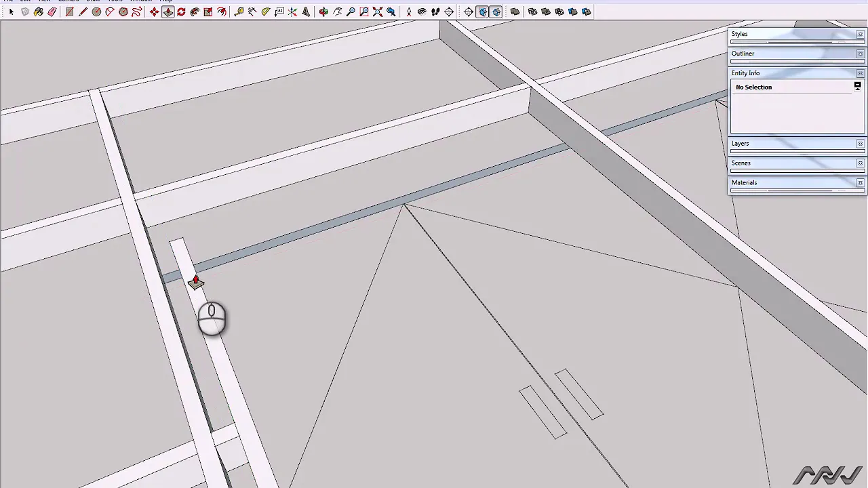Image resolution: width=868 pixels, height=488 pixels.
Task: Activate the Line pencil tool
Action: click(83, 12)
